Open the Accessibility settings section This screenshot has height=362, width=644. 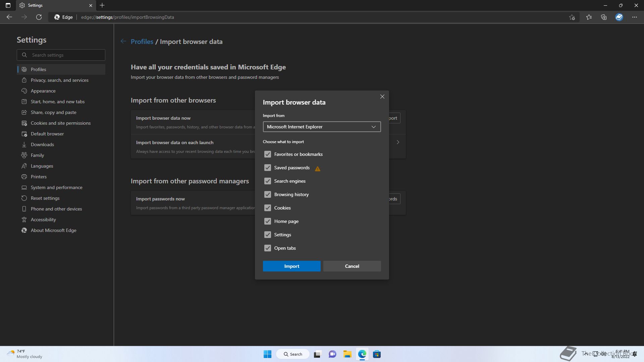pyautogui.click(x=61, y=220)
